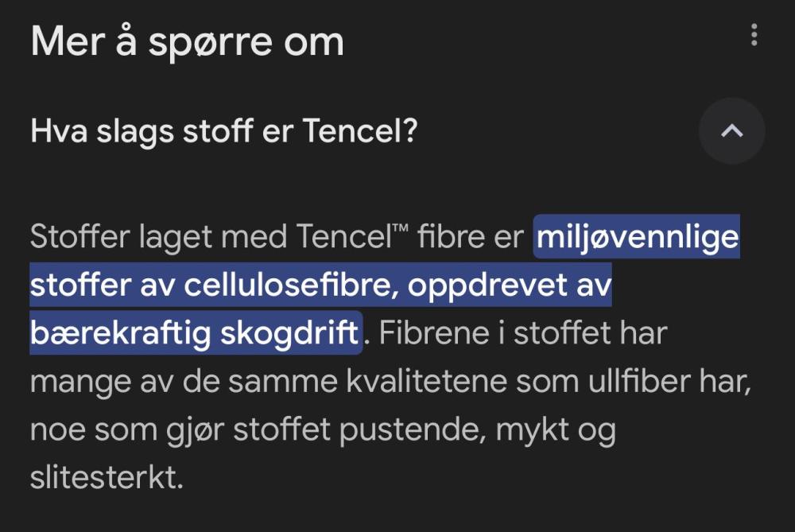Click highlighted words 'oppdrevet av'
The image size is (795, 532).
pyautogui.click(x=510, y=285)
